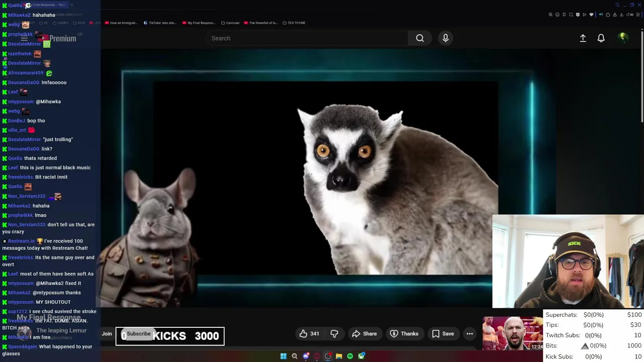Click the Subscribe button
Image resolution: width=644 pixels, height=362 pixels.
tap(138, 334)
